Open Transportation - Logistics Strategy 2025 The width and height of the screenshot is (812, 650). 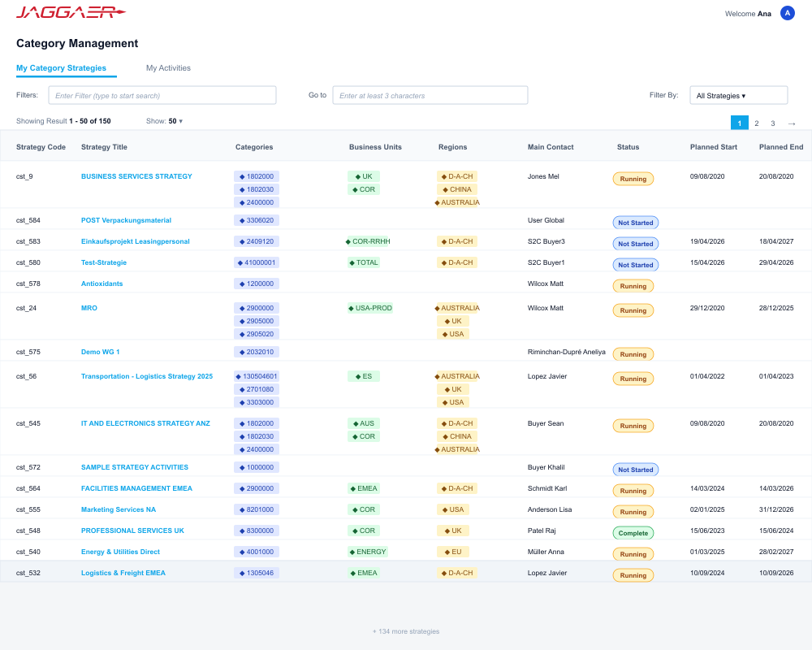point(147,376)
